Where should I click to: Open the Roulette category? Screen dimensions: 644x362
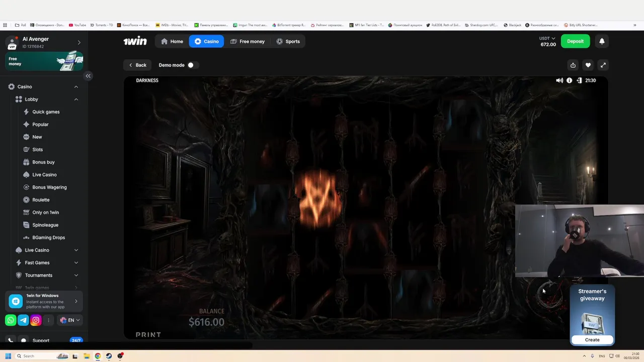[41, 200]
